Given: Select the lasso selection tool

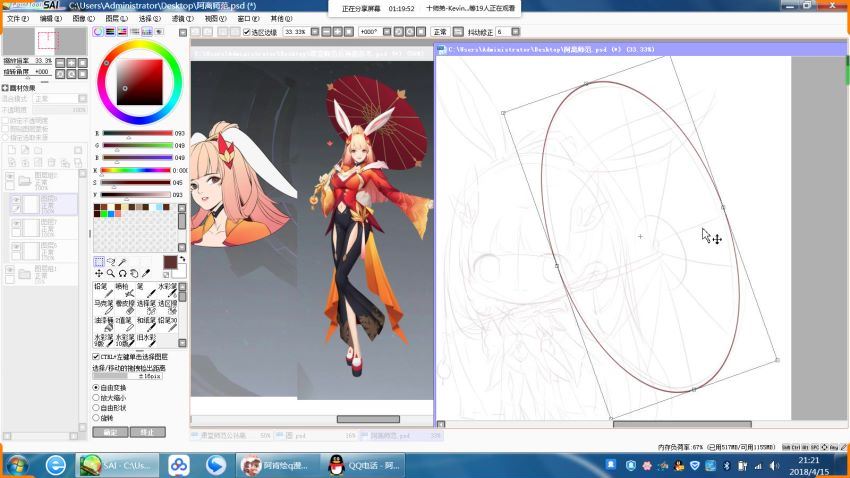Looking at the screenshot, I should coord(111,262).
